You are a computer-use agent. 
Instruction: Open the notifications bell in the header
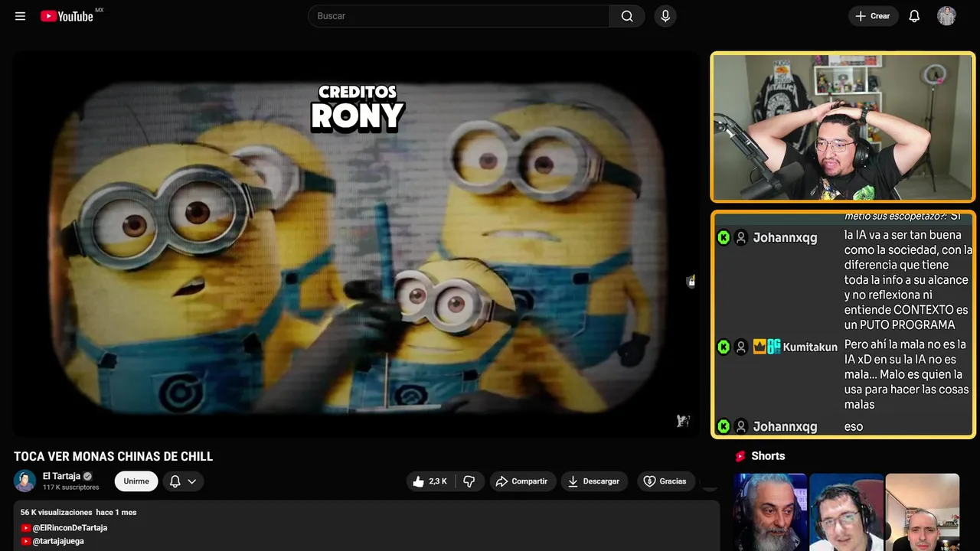pyautogui.click(x=914, y=16)
